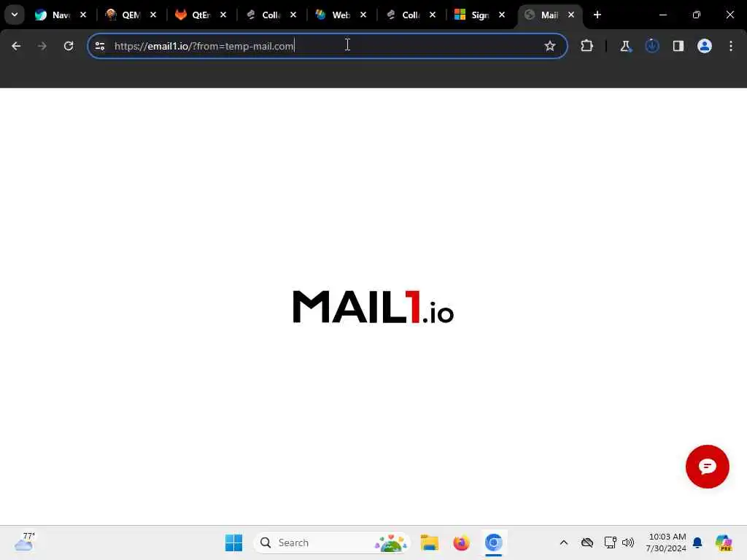Go back to the previous page
Screen dimensions: 747x560
click(16, 46)
